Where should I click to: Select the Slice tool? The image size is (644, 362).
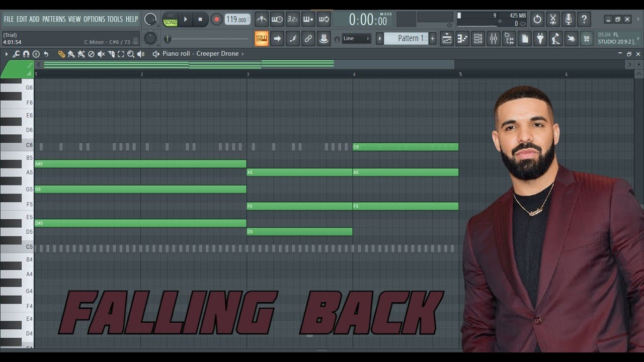click(x=111, y=54)
